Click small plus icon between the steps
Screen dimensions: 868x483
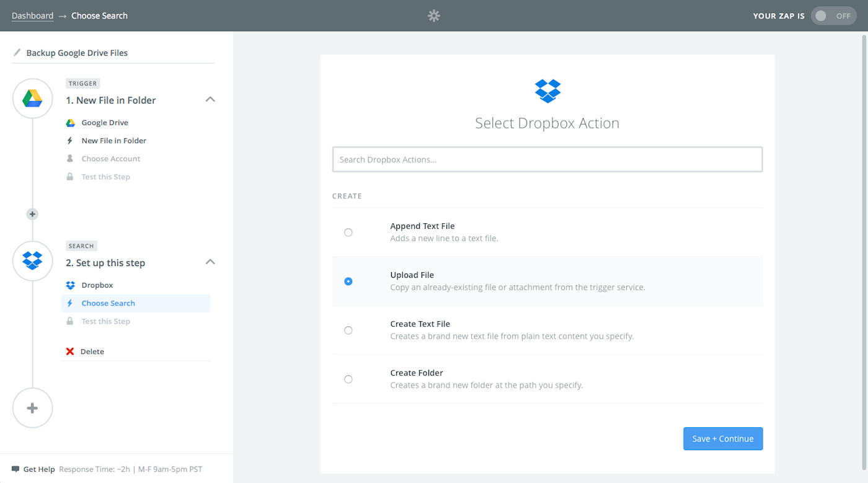[32, 214]
